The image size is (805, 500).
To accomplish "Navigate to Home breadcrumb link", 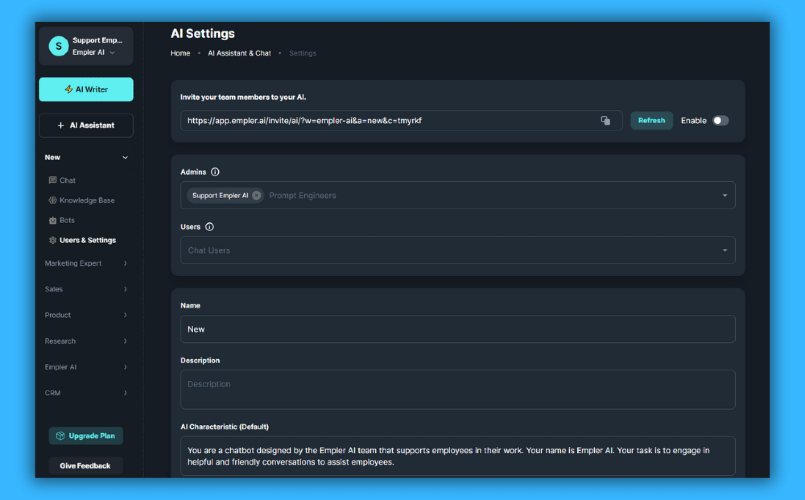I will 180,53.
